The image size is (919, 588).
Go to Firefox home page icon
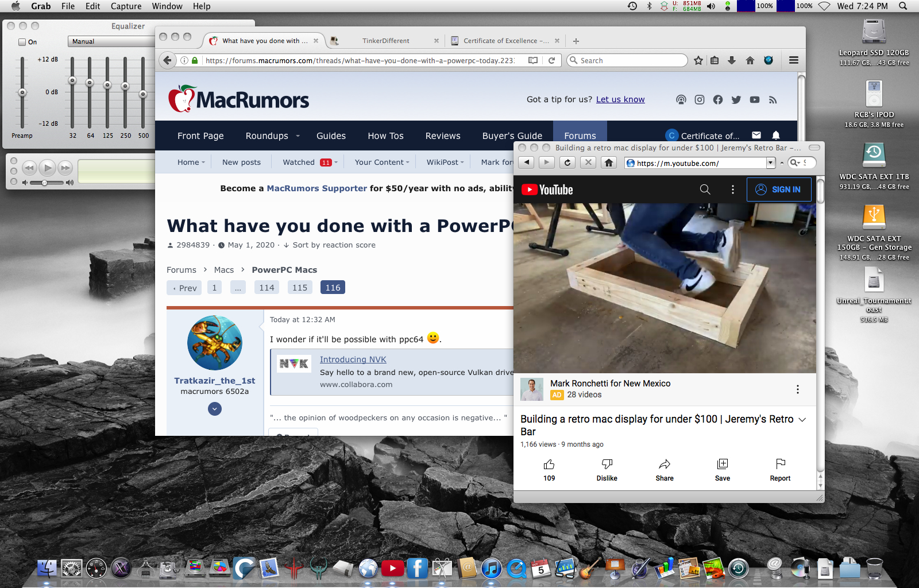[750, 60]
